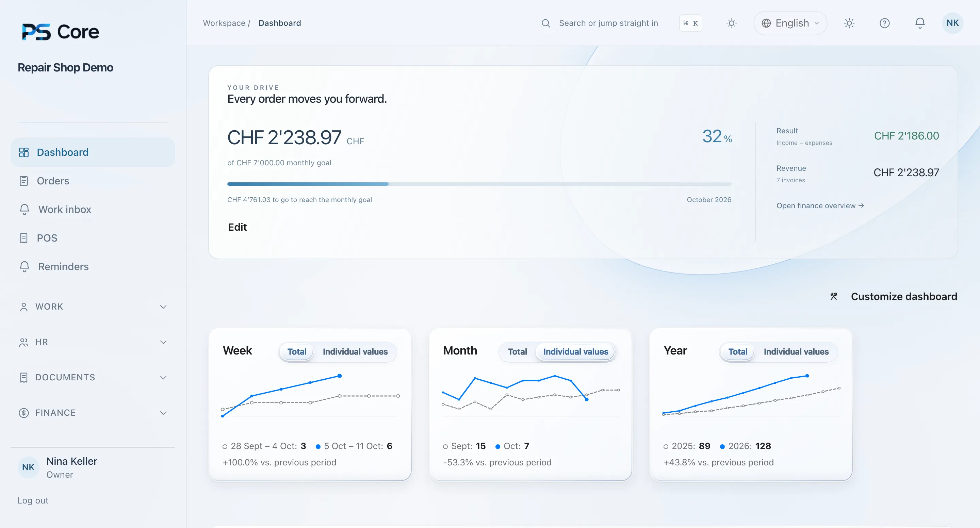Click the Dashboard grid icon in sidebar

point(23,152)
